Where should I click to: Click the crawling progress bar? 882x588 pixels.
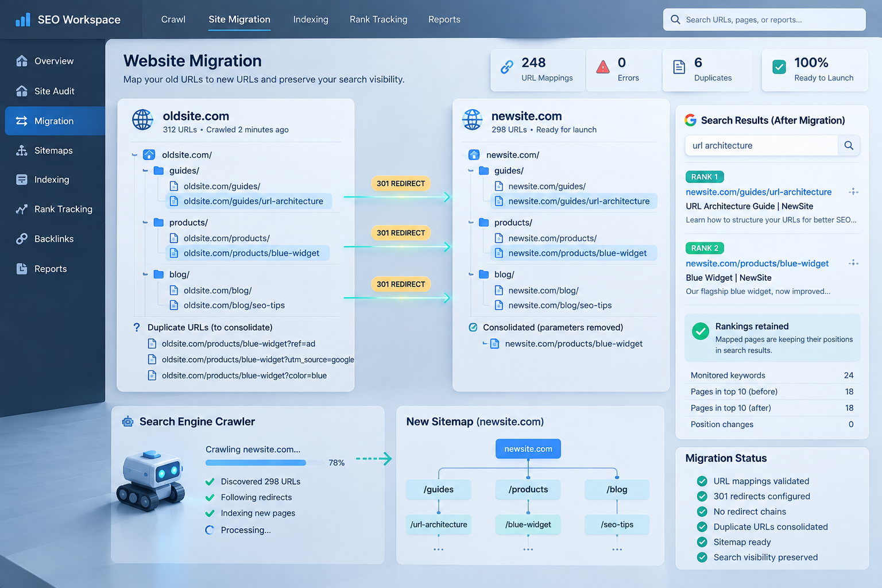tap(265, 463)
